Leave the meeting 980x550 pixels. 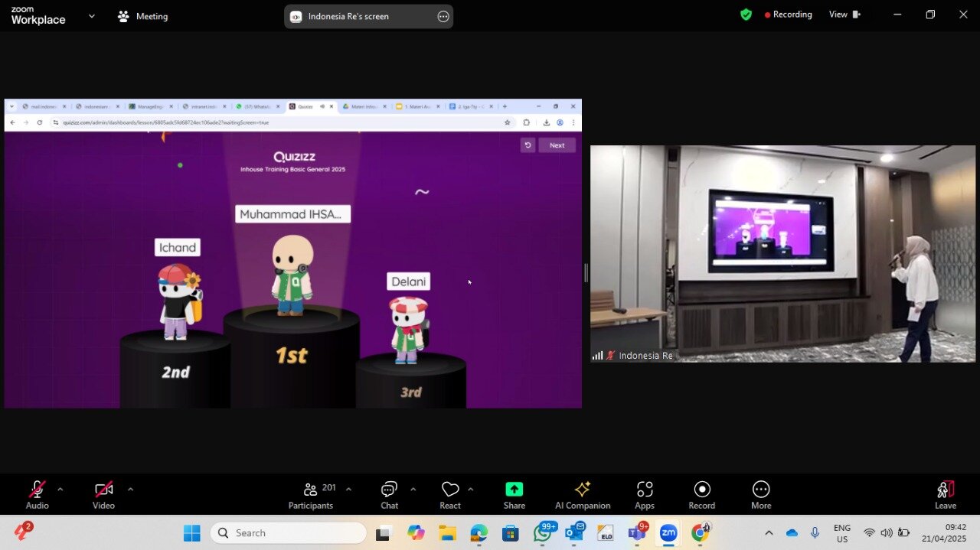(946, 493)
